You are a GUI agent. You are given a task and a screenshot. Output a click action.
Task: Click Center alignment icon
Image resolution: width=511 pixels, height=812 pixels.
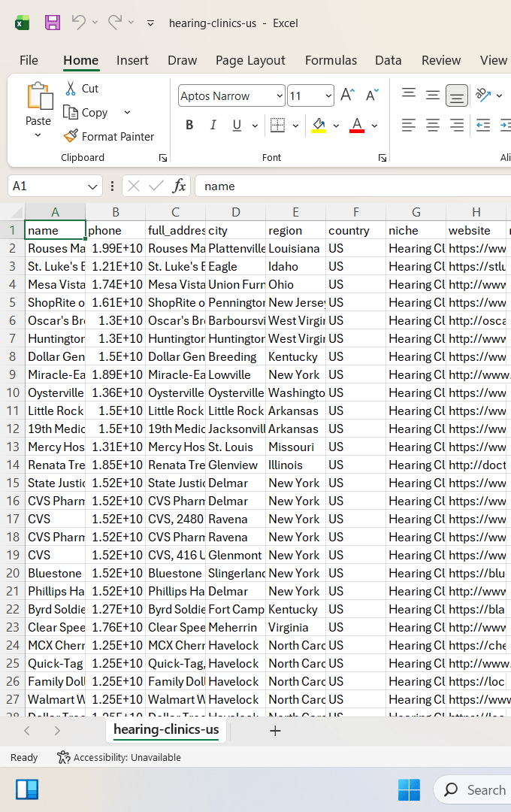(432, 126)
